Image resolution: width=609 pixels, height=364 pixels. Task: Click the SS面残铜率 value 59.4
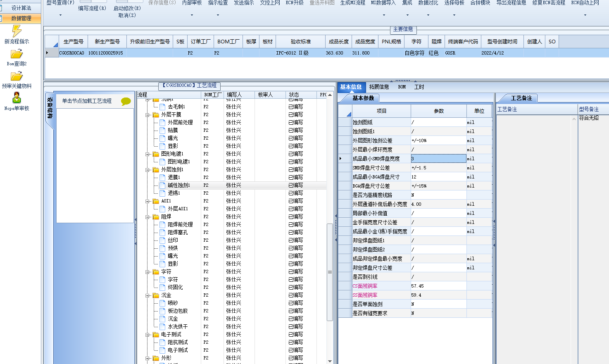[x=416, y=295]
